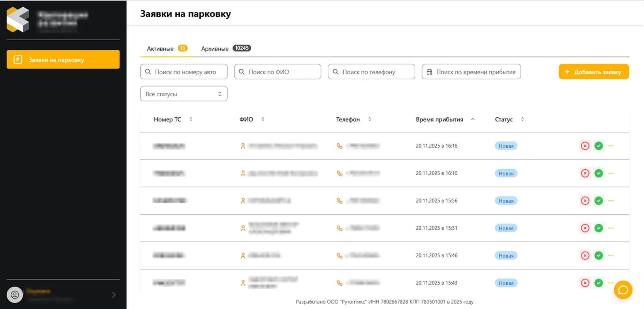The image size is (644, 309).
Task: Reject the request arriving at 16:16
Action: (x=585, y=146)
